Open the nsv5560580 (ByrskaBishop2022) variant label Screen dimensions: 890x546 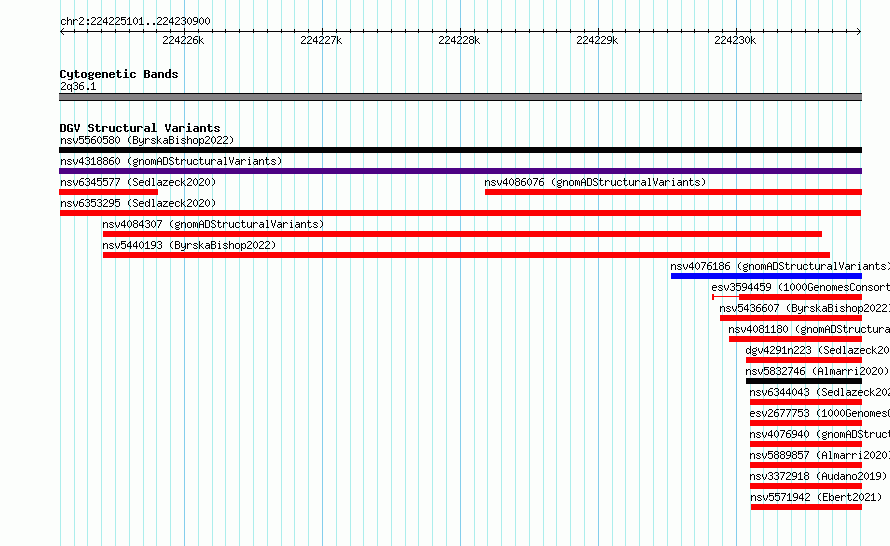[x=147, y=140]
